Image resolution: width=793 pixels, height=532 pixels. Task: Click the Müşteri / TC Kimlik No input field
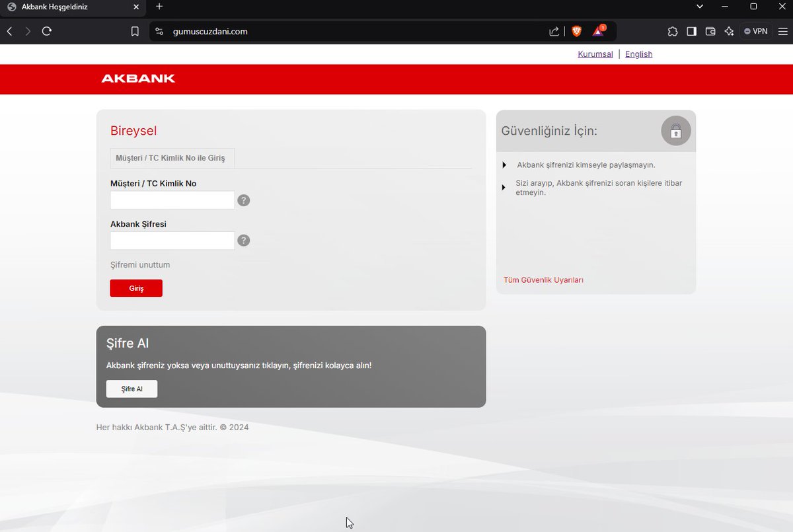coord(172,200)
